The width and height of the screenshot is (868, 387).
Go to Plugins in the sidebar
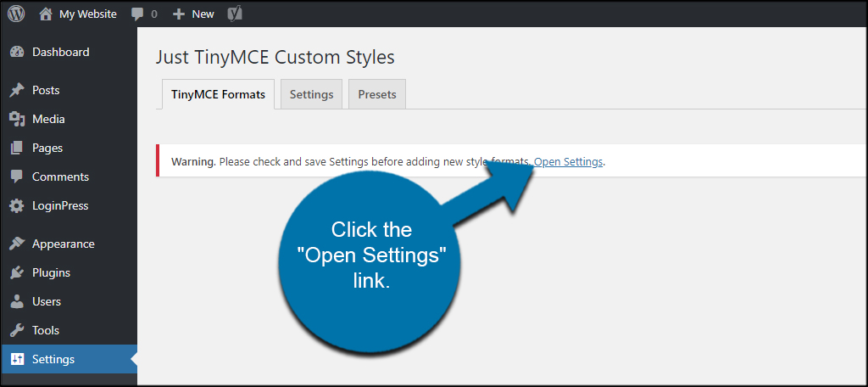pos(69,272)
